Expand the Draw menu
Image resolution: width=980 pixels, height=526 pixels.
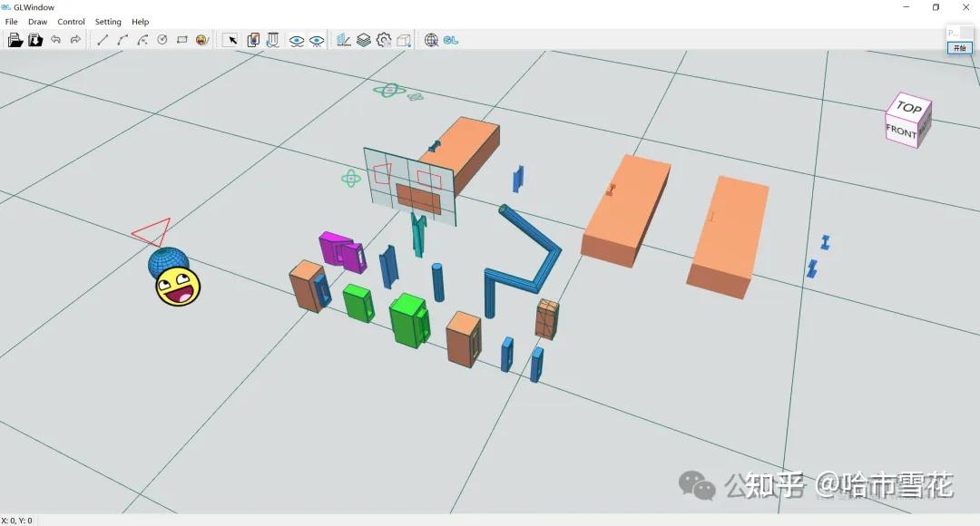click(37, 21)
